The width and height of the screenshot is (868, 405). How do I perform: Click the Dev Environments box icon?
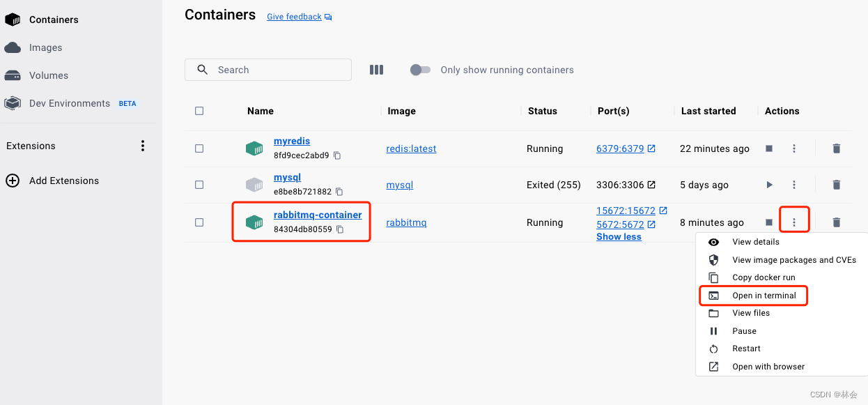(13, 103)
